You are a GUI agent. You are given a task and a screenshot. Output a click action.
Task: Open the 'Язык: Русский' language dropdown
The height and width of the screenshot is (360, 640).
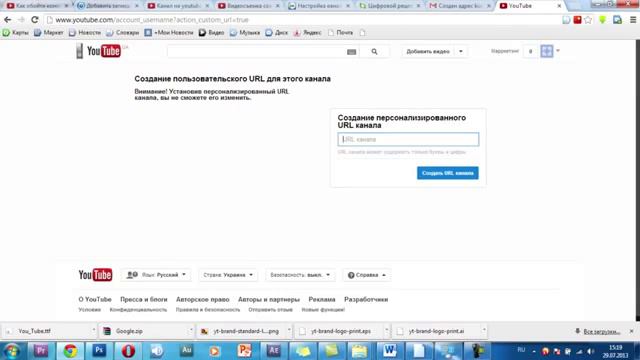[157, 275]
